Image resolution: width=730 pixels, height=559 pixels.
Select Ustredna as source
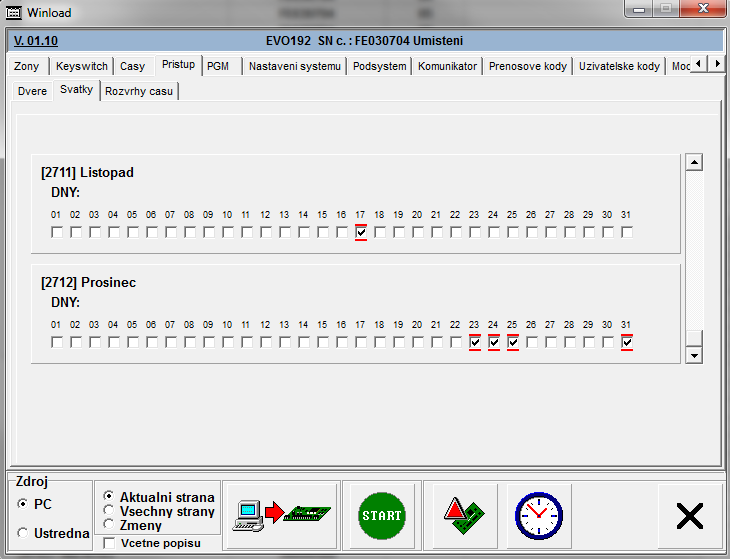pyautogui.click(x=23, y=533)
